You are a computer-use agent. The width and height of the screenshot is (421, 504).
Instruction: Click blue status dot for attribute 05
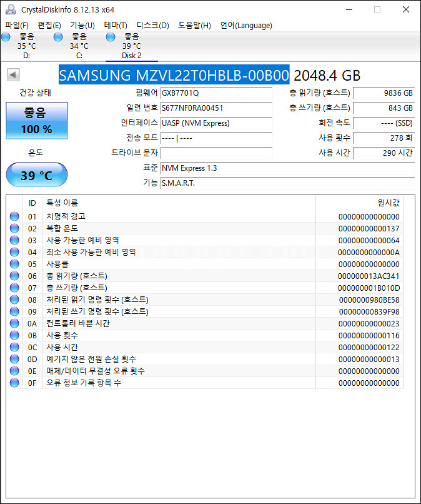click(14, 264)
